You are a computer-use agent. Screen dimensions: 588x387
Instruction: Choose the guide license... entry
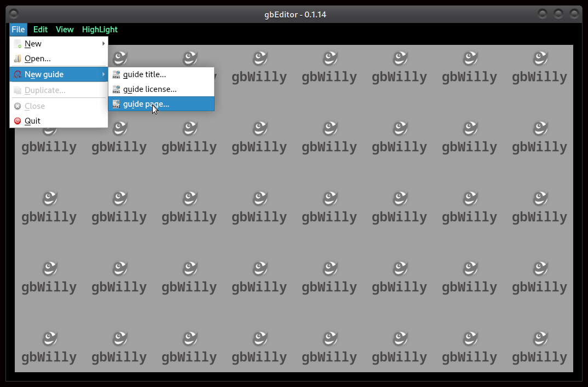point(149,89)
